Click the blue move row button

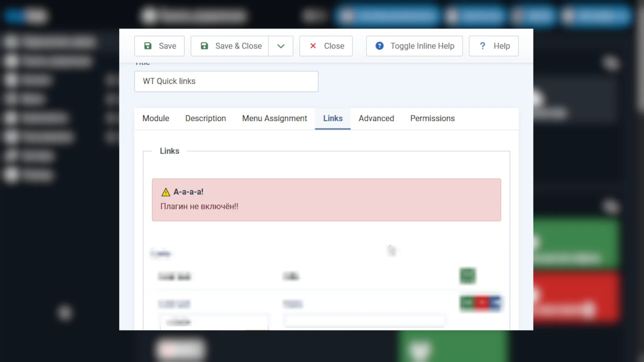(495, 303)
